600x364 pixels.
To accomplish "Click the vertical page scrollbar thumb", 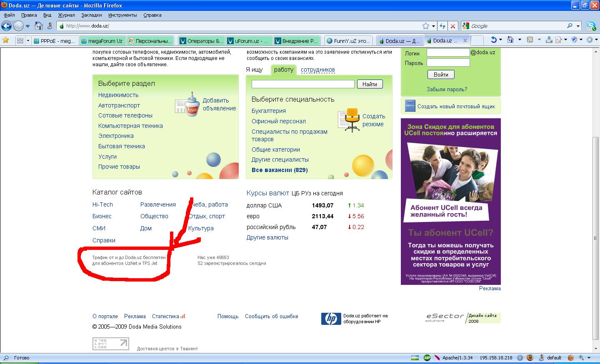I will 596,238.
